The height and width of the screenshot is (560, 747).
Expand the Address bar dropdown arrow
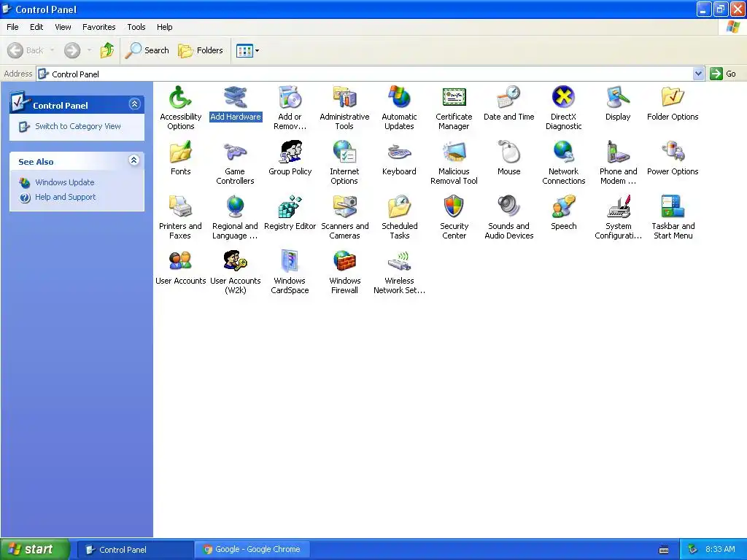pos(698,74)
